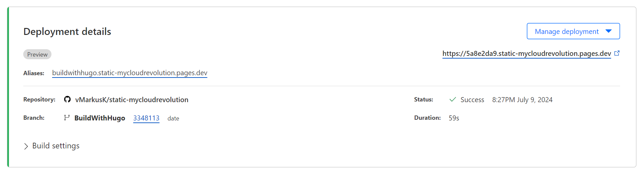Screen dimensions: 644x176
Task: Click the external link icon beside deployment URL
Action: tap(617, 53)
